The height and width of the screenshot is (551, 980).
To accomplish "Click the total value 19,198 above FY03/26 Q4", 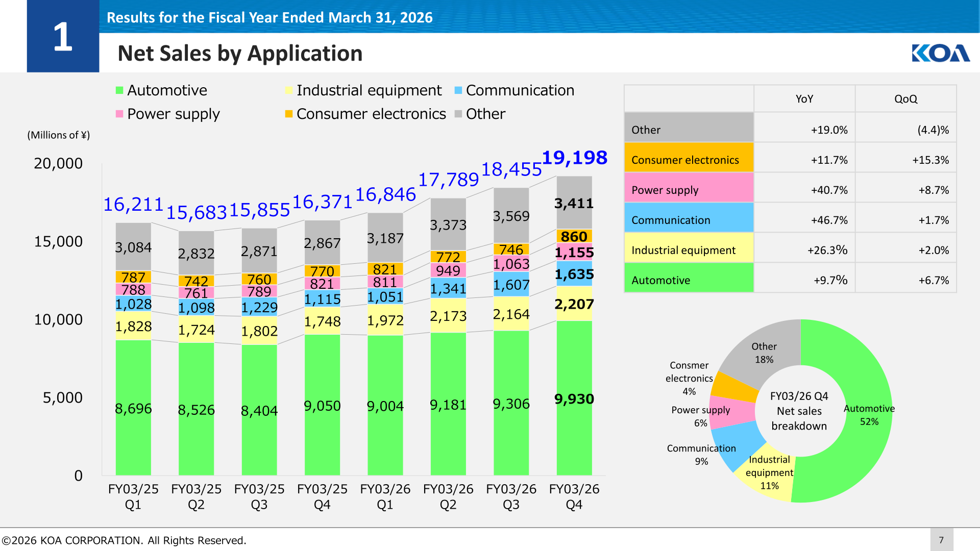I will click(574, 158).
